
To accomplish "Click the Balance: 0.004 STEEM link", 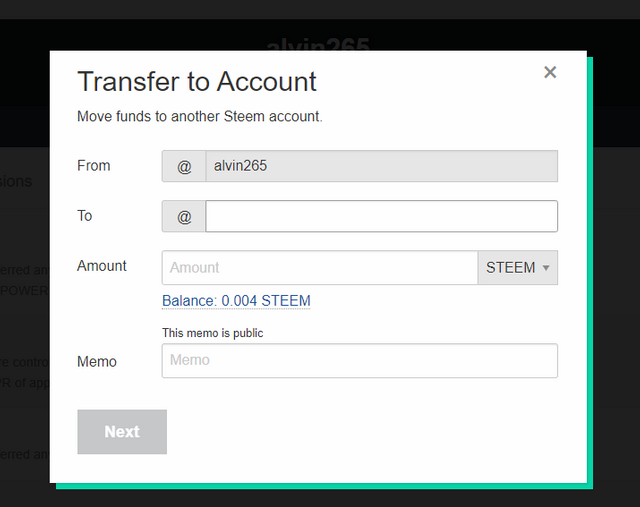I will coord(236,301).
